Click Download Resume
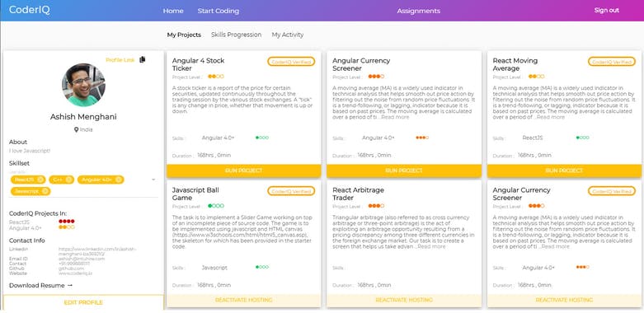Image resolution: width=644 pixels, height=313 pixels. pos(37,286)
